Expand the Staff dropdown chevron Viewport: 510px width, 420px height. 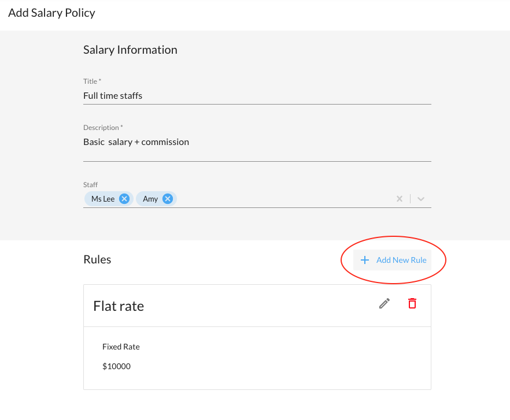coord(421,199)
